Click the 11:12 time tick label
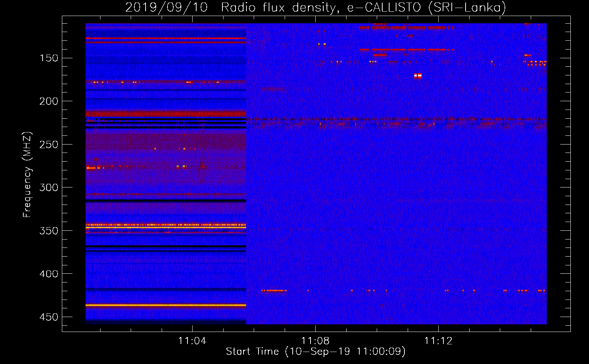Image resolution: width=589 pixels, height=364 pixels. click(x=438, y=341)
